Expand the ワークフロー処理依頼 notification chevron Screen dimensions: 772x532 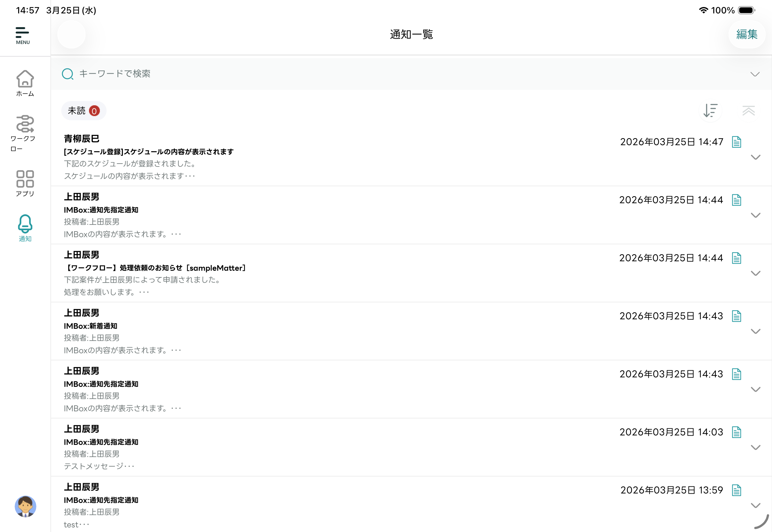point(755,273)
